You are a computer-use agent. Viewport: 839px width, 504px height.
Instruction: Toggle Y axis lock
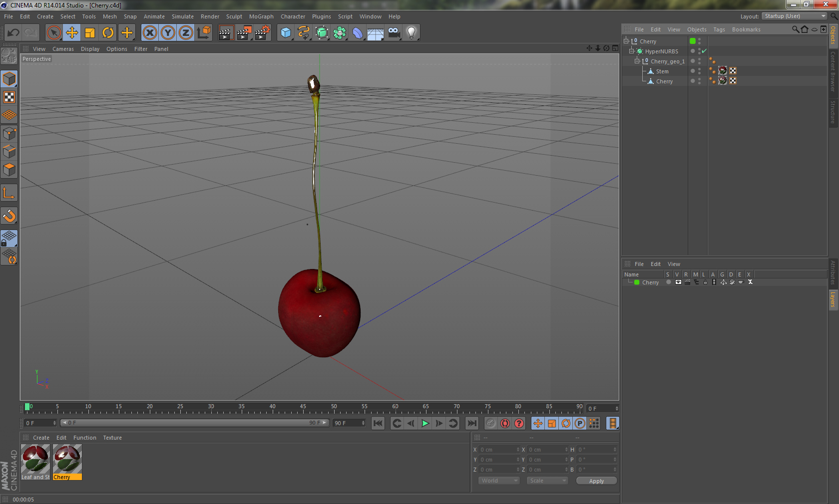[168, 33]
